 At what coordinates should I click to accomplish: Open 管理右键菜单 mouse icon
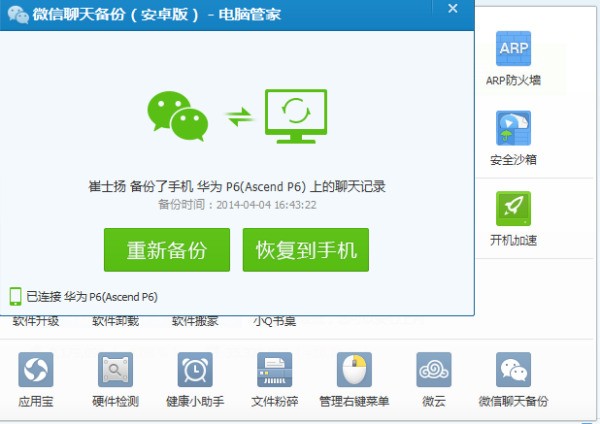coord(353,370)
